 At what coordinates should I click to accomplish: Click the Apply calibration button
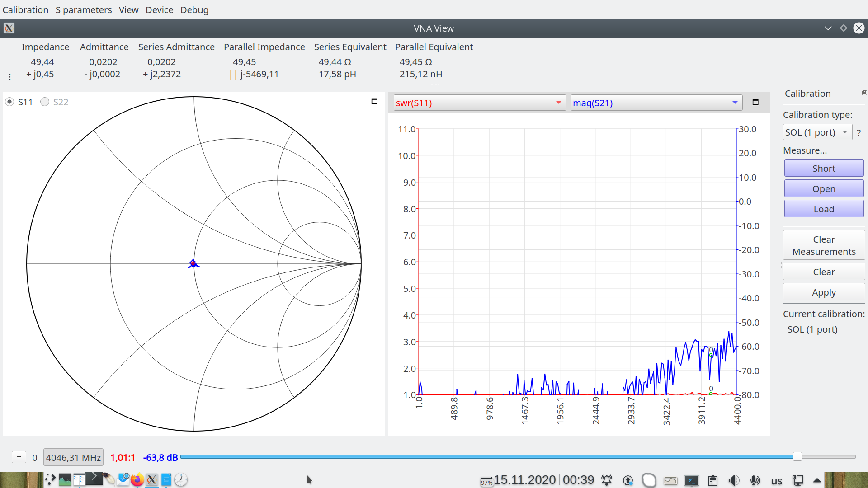click(x=824, y=292)
